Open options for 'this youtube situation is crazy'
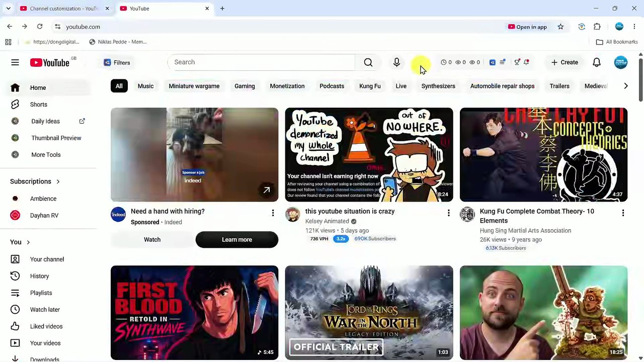The image size is (644, 362). click(x=448, y=213)
